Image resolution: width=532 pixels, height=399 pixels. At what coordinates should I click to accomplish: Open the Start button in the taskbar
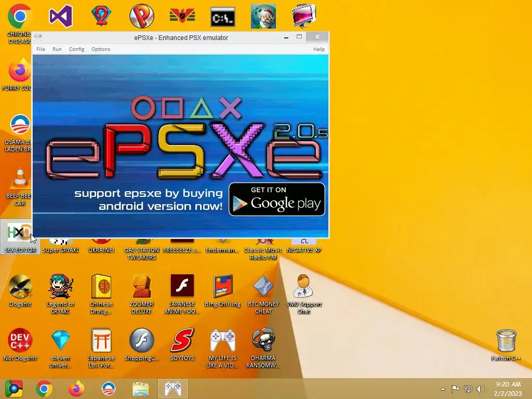point(14,389)
